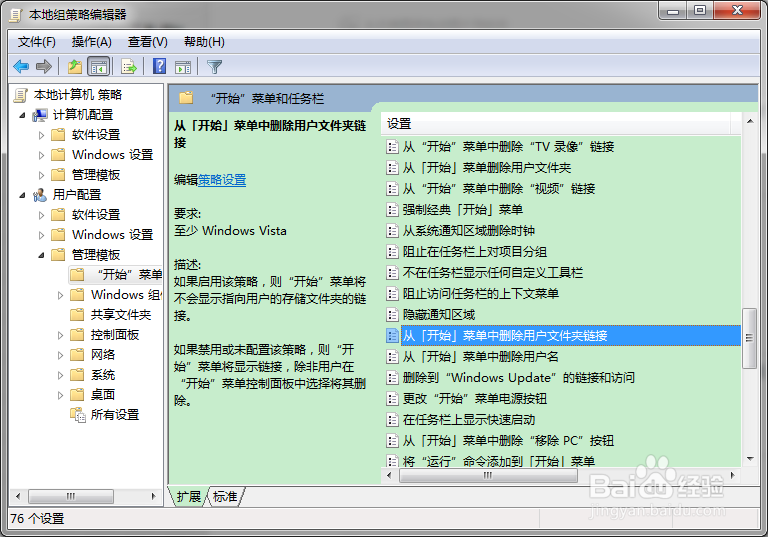Image resolution: width=768 pixels, height=537 pixels.
Task: Switch to the 标准 tab
Action: tap(225, 496)
